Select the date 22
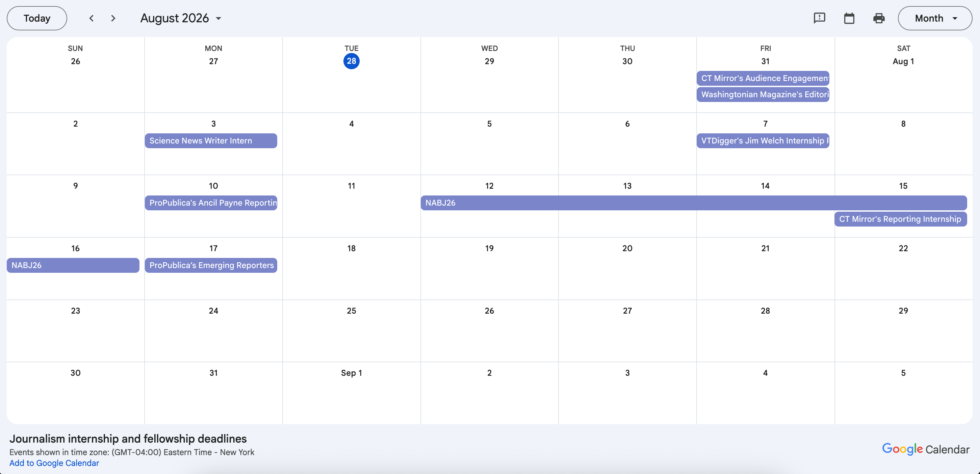The height and width of the screenshot is (474, 980). pyautogui.click(x=903, y=248)
